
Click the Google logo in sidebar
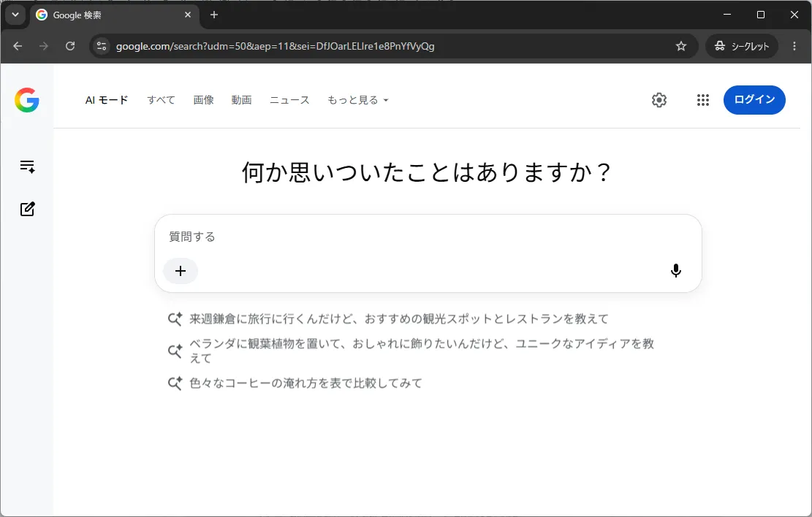tap(27, 100)
